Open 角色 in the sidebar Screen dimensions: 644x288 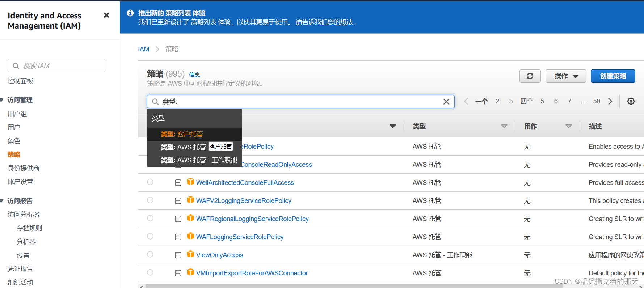click(x=14, y=141)
